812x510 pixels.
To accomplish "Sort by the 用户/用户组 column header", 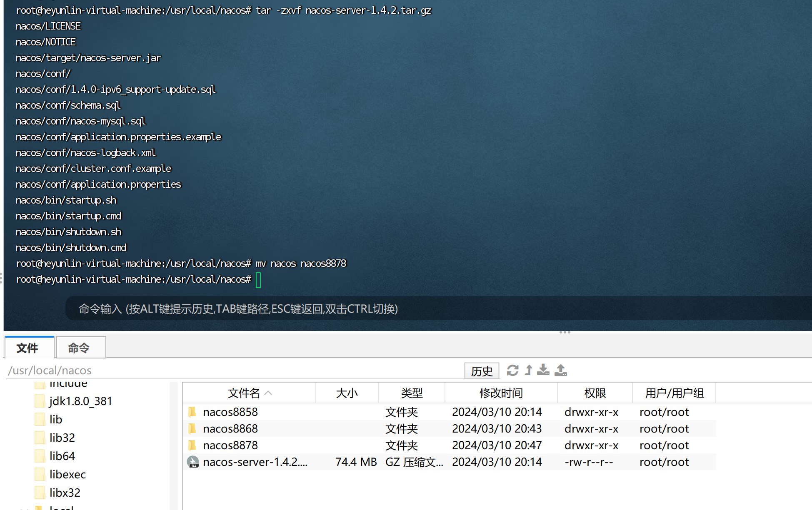I will (674, 393).
